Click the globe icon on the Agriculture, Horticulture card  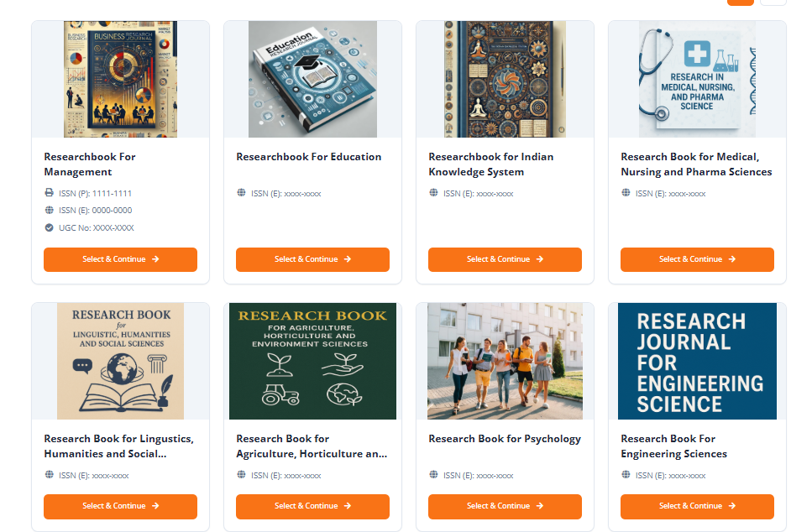pos(241,475)
